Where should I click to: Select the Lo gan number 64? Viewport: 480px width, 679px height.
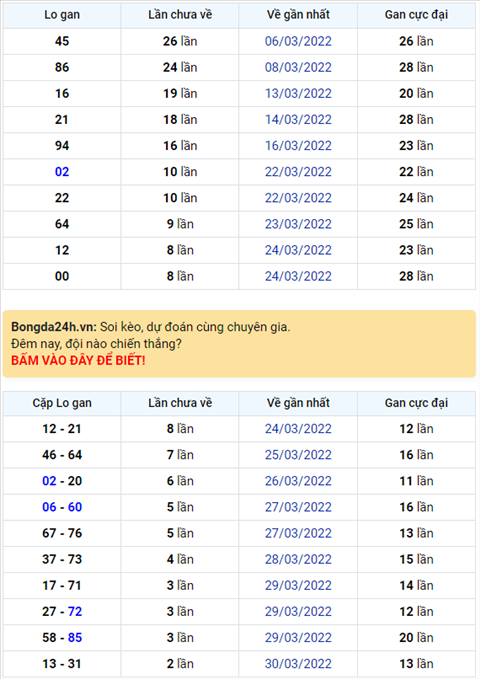point(62,224)
